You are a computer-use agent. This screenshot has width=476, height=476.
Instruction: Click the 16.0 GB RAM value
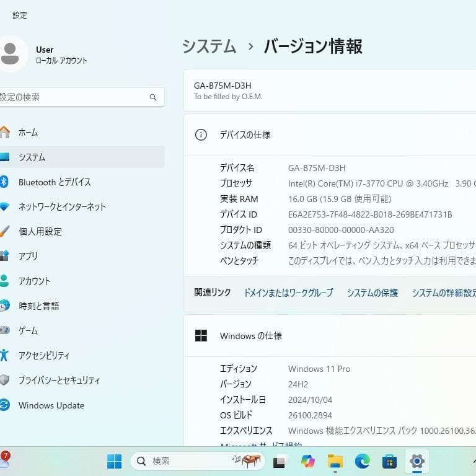tap(340, 199)
